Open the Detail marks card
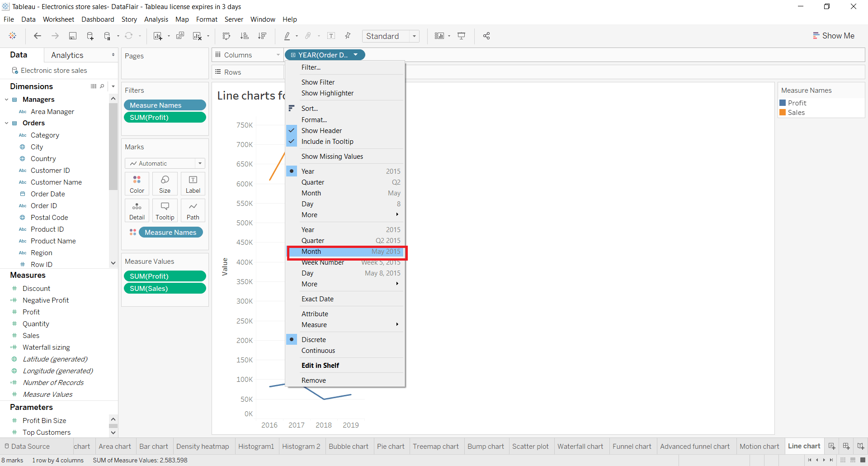The image size is (868, 466). tap(137, 210)
